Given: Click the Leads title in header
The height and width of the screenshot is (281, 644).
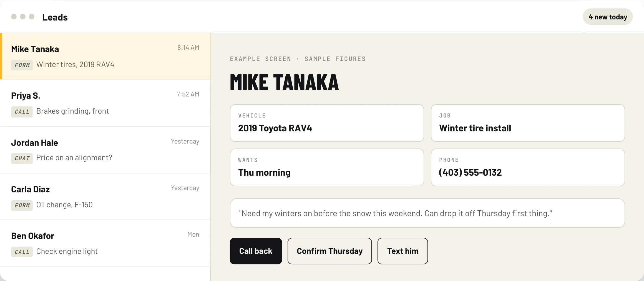Looking at the screenshot, I should point(55,17).
